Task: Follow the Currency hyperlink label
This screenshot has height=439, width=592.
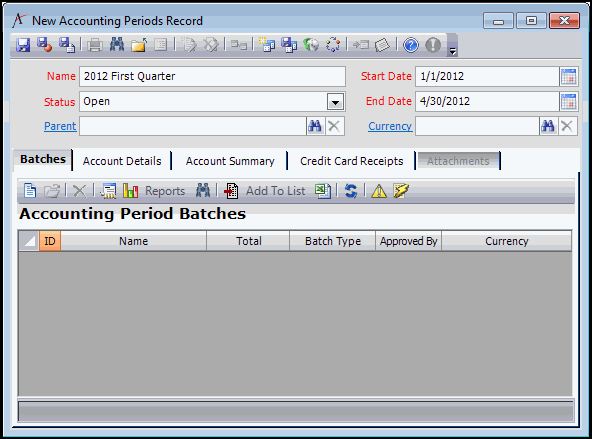Action: 390,126
